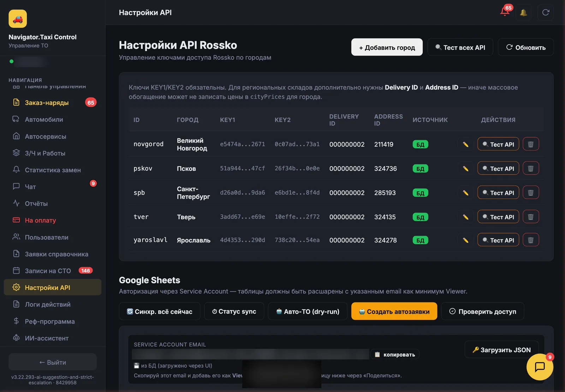This screenshot has width=565, height=392.
Task: Click Создать автозаявки button
Action: click(x=394, y=311)
